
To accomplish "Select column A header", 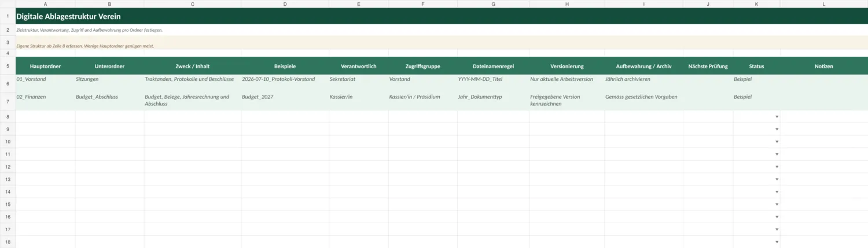I will 45,4.
